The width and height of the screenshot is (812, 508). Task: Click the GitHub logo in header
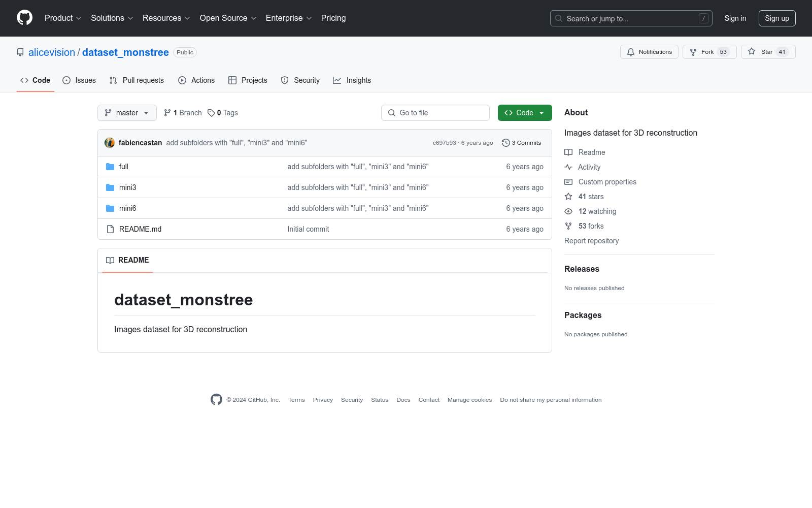pyautogui.click(x=24, y=18)
